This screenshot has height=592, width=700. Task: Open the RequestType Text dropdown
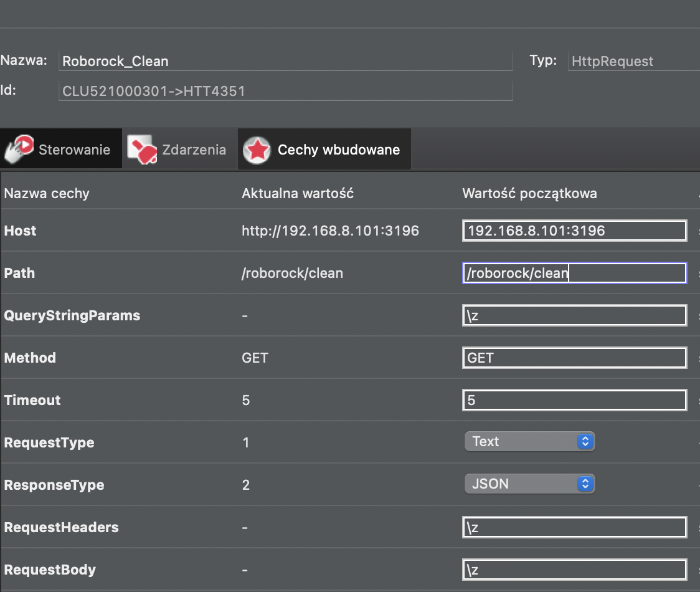pyautogui.click(x=529, y=441)
